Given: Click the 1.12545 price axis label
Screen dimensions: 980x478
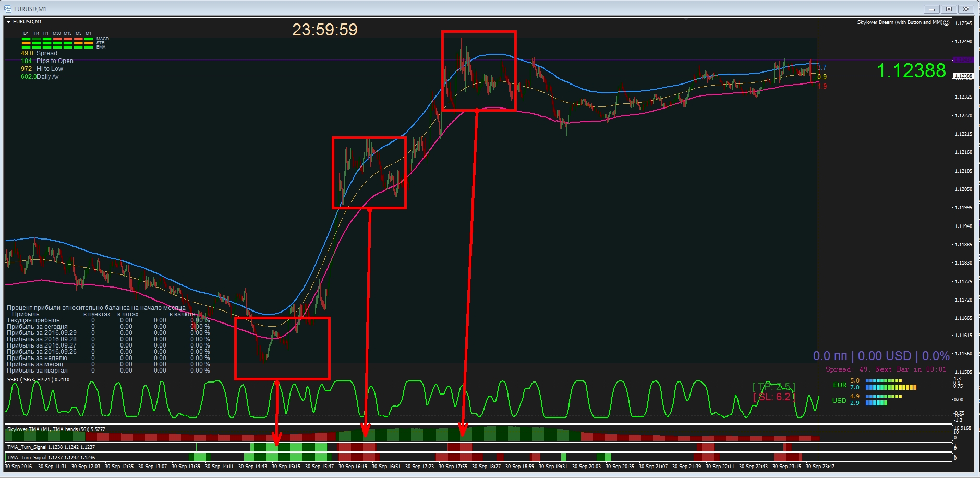Looking at the screenshot, I should click(x=963, y=23).
